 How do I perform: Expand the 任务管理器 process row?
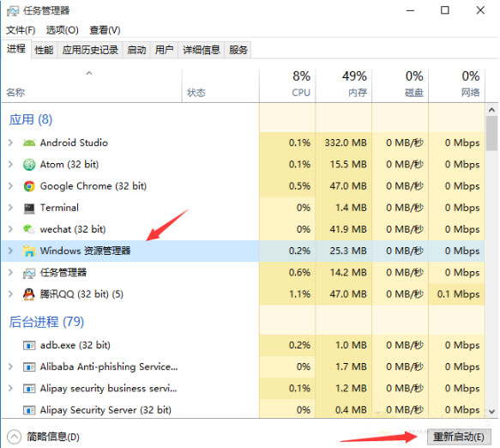pos(10,273)
